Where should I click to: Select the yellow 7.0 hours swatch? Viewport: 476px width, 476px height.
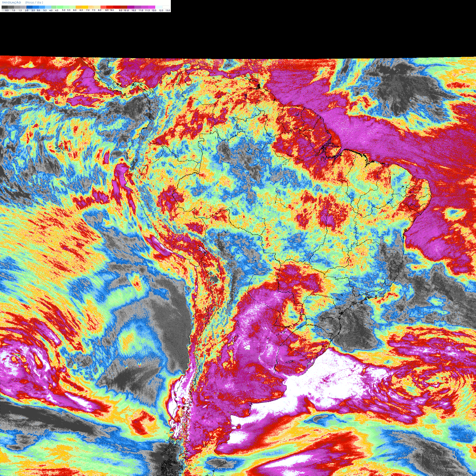(x=85, y=7)
